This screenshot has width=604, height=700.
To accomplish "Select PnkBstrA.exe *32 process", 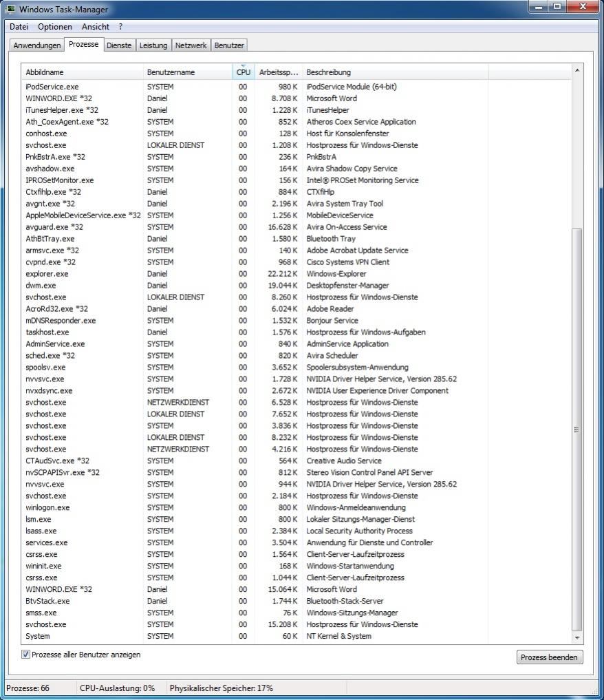I will [x=296, y=157].
